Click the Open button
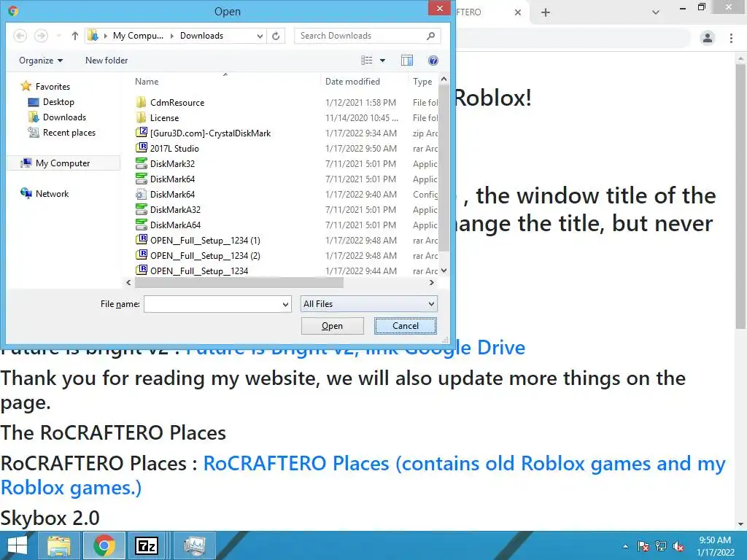The image size is (747, 560). tap(333, 326)
